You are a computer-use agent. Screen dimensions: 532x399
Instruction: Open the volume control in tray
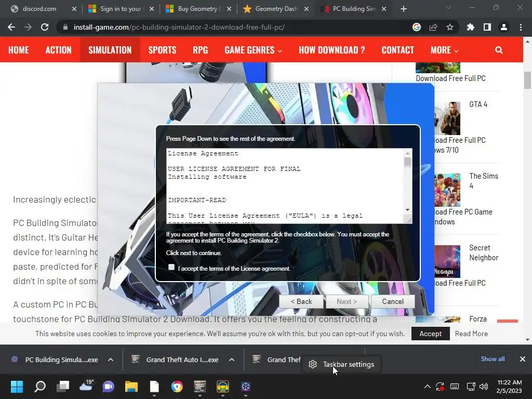484,387
